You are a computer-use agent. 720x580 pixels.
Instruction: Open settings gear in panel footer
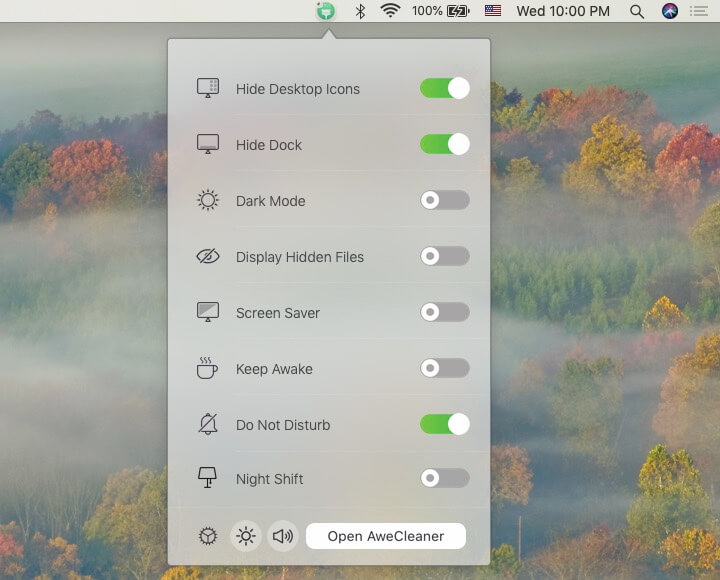pyautogui.click(x=207, y=536)
